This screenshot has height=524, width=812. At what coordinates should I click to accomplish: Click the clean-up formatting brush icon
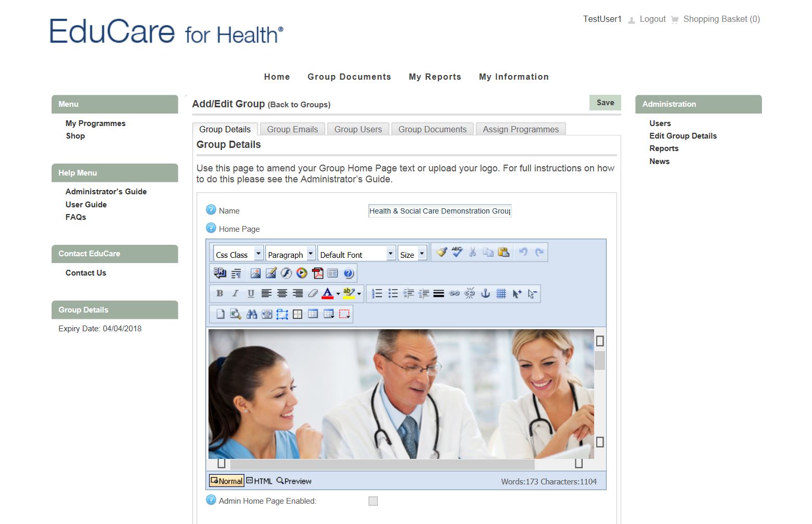pos(441,252)
